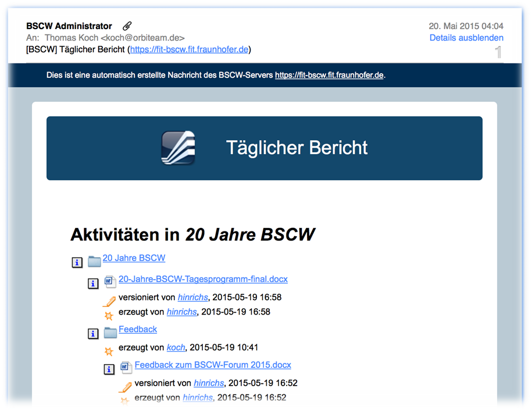Screen dimensions: 532x410
Task: Click the koch user link
Action: (176, 348)
